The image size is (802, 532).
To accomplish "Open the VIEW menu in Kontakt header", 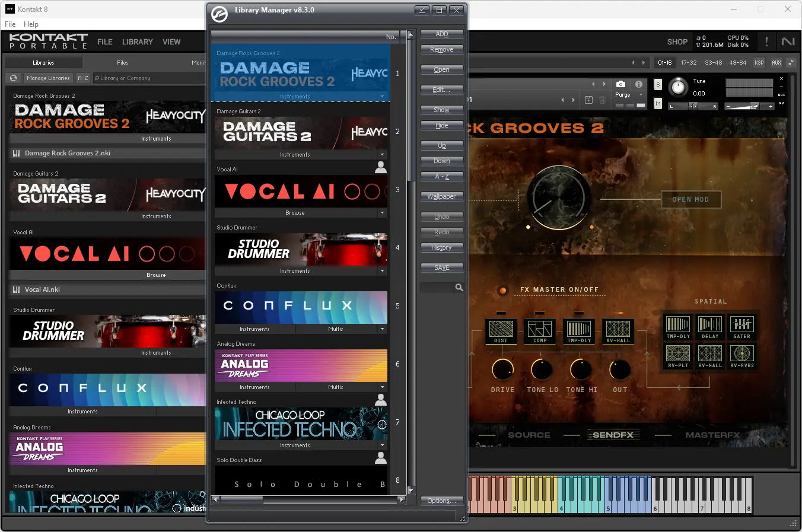I will (x=171, y=42).
